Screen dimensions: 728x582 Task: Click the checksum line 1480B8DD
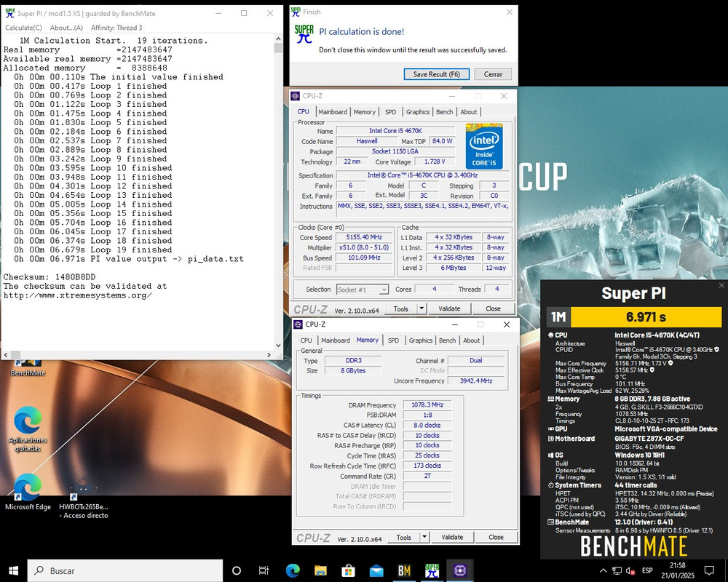50,277
